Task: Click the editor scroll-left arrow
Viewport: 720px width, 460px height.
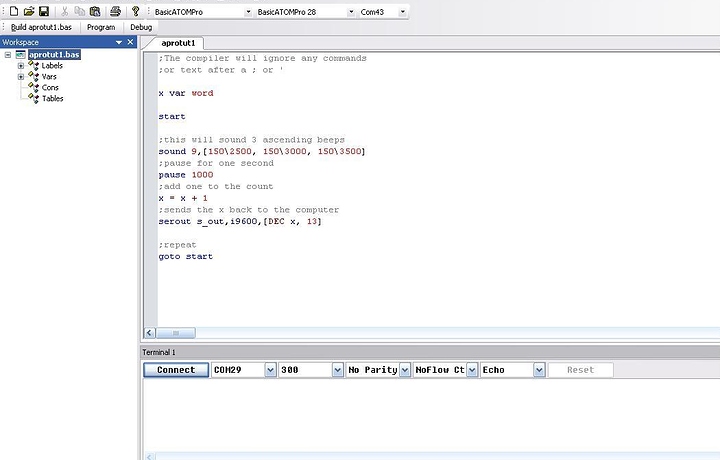Action: (x=150, y=333)
